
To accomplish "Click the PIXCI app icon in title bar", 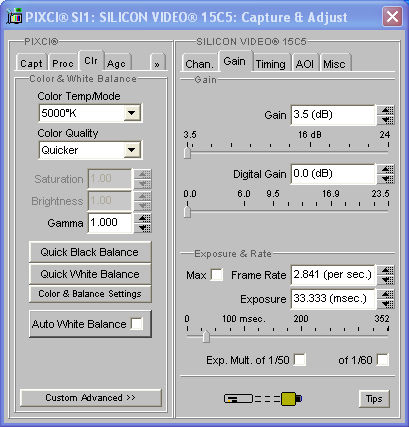I will point(14,16).
